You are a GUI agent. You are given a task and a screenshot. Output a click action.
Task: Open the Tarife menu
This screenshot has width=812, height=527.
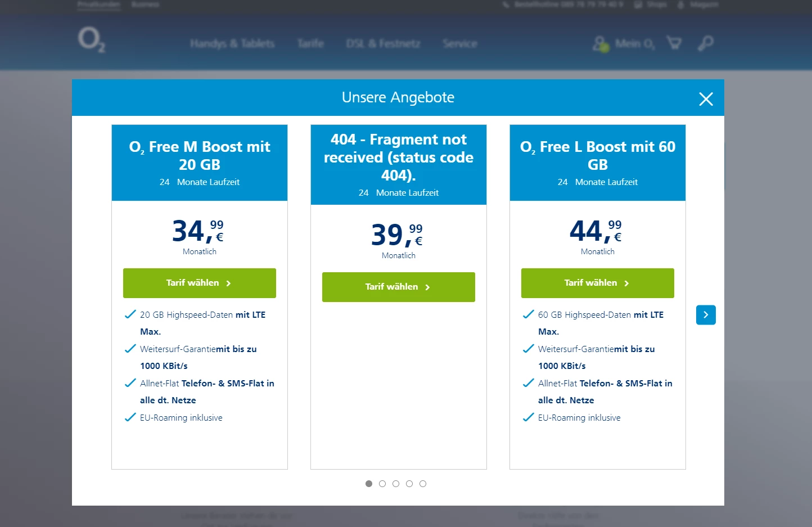click(310, 43)
